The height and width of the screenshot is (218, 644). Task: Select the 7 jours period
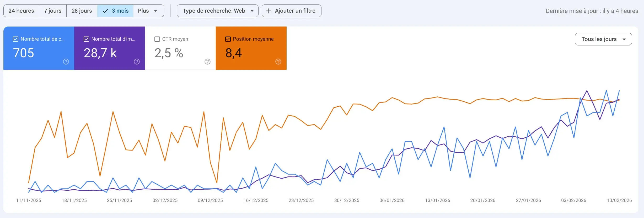[53, 11]
